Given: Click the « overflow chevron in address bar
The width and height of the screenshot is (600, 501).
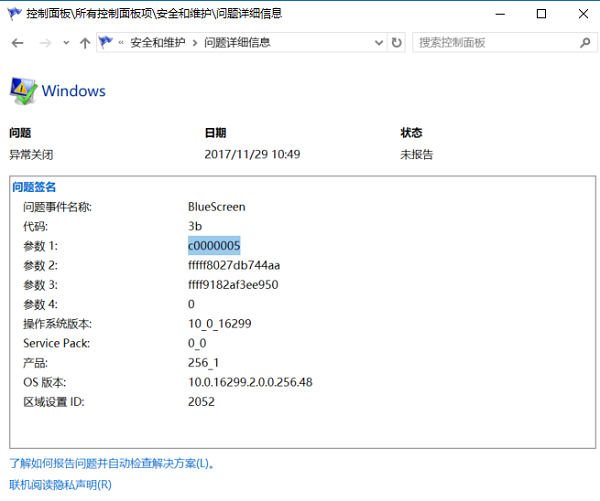Looking at the screenshot, I should 121,42.
